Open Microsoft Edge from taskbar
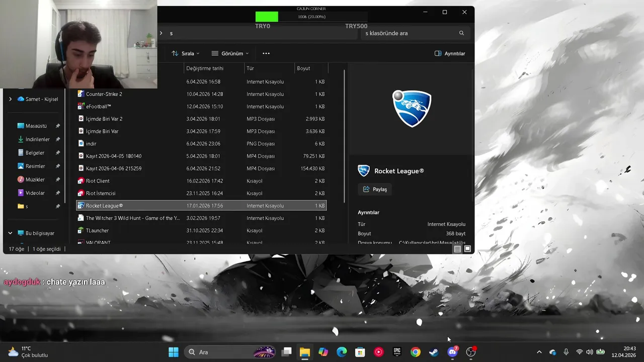 (x=342, y=352)
